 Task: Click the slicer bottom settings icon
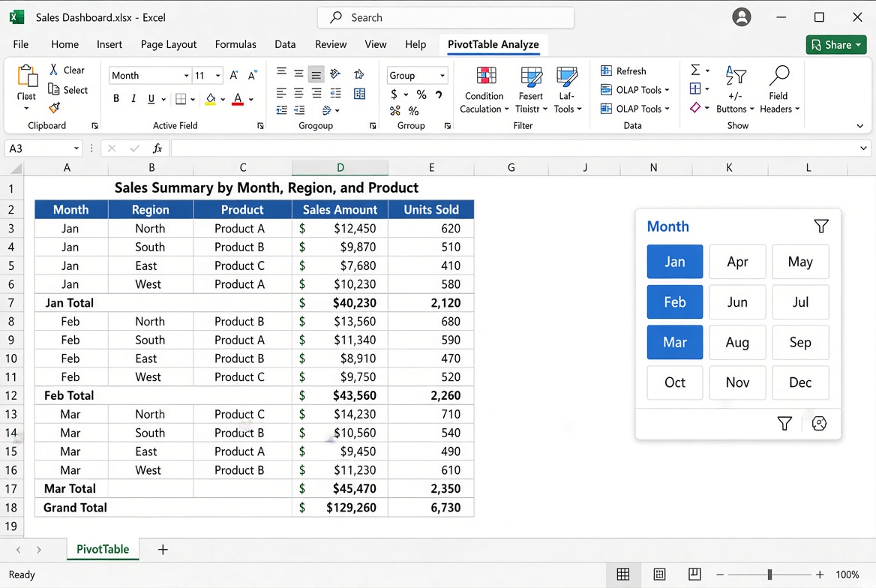tap(819, 424)
